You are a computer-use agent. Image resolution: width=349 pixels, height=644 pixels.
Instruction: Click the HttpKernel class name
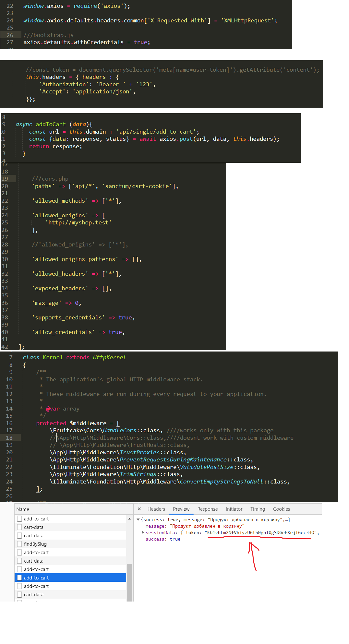(x=109, y=357)
